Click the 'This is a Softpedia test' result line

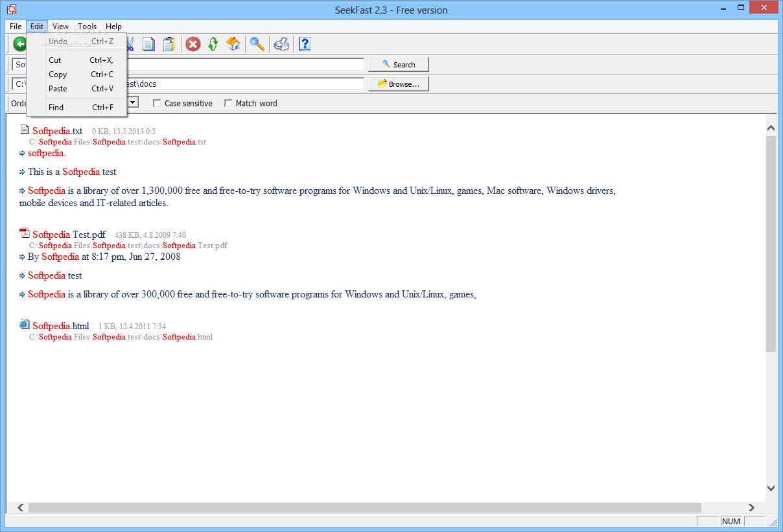72,172
